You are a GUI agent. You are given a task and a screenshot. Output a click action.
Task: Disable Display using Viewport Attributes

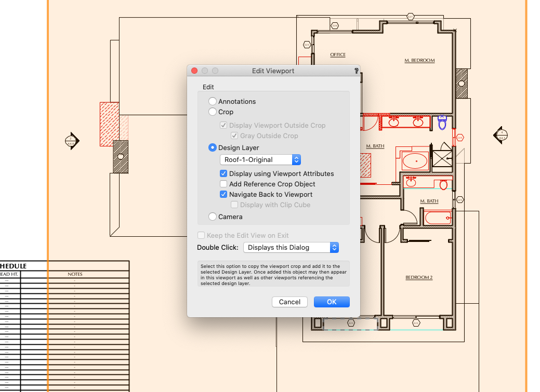223,173
